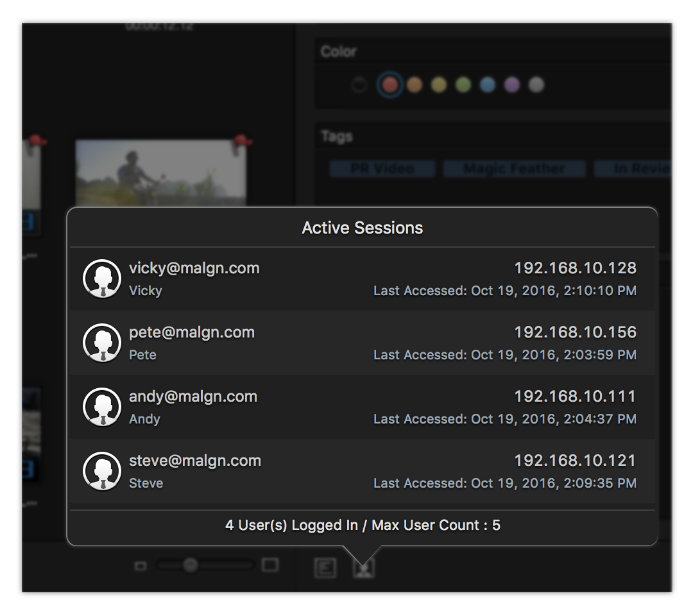
Task: Open the Active Sessions user icon
Action: 363,567
